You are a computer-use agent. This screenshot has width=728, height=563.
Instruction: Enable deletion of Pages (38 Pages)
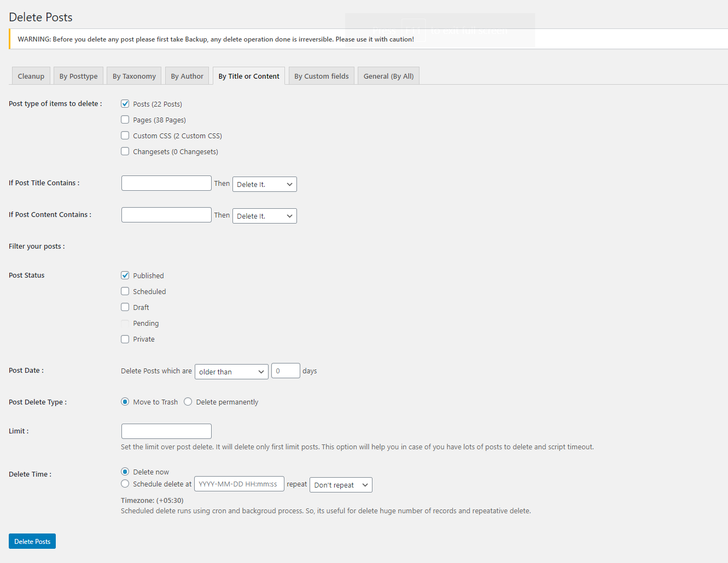click(x=125, y=119)
